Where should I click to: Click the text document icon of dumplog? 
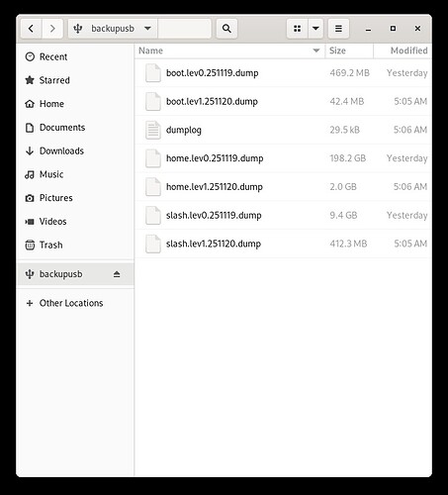[153, 130]
